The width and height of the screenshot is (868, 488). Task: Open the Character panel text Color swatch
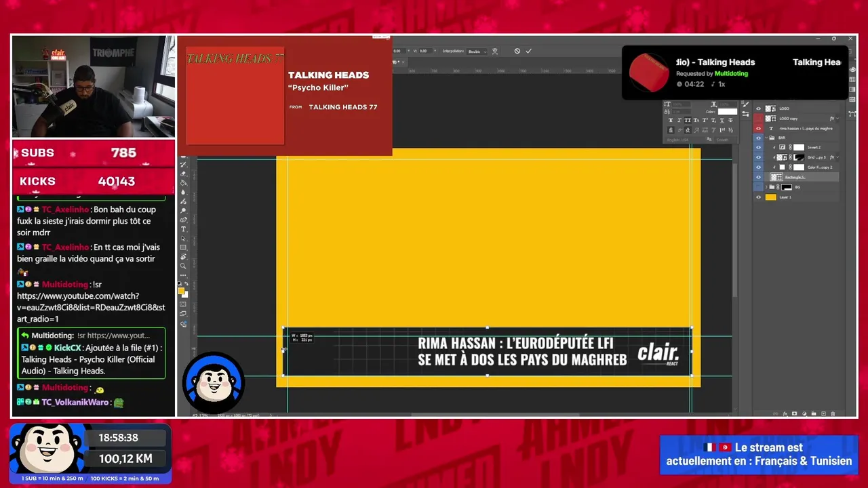click(728, 111)
